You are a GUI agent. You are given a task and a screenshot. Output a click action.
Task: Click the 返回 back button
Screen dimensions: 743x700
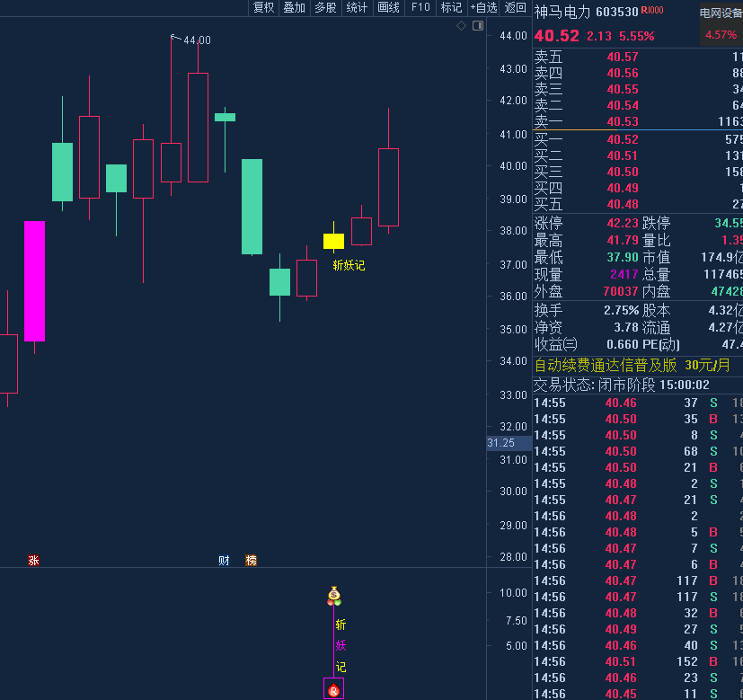(516, 8)
